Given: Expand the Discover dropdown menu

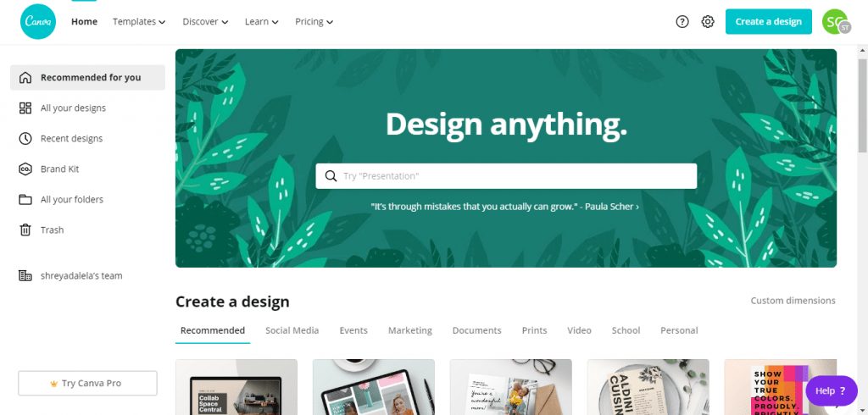Looking at the screenshot, I should coord(205,21).
